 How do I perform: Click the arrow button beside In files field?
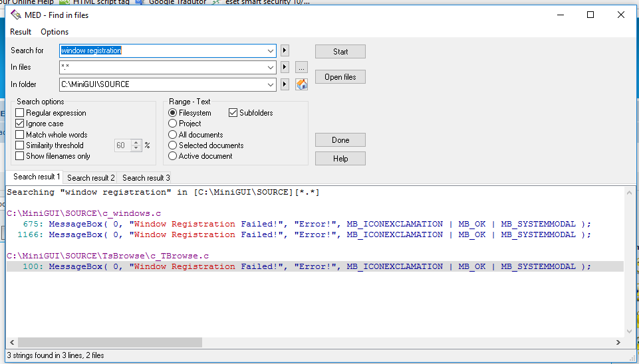click(285, 67)
